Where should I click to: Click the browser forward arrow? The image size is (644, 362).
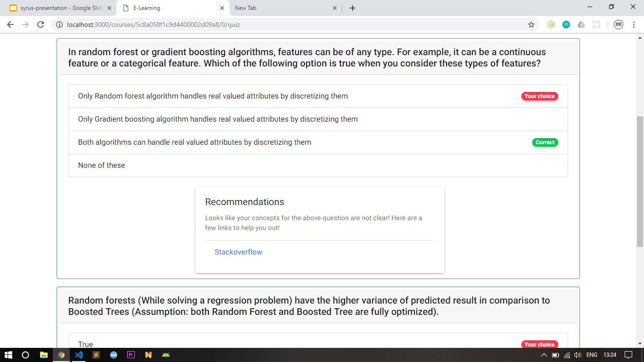25,25
